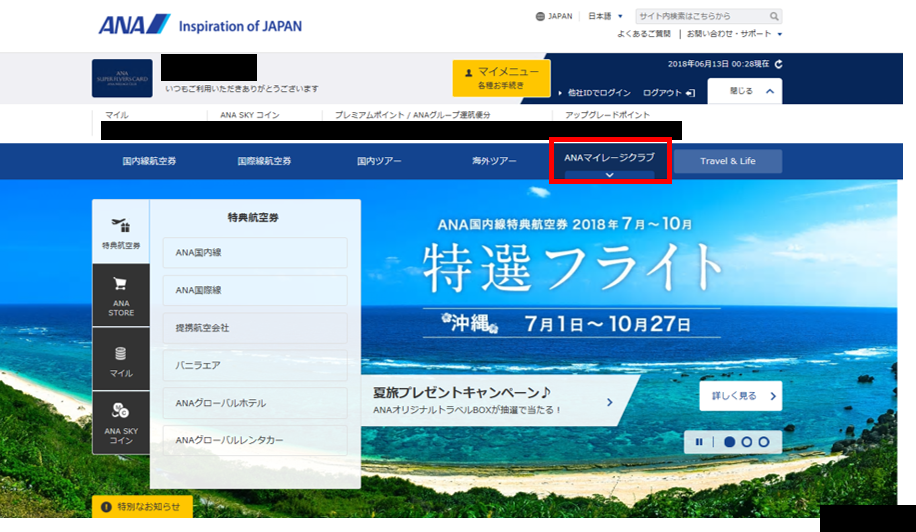Click the arrow on the campaign banner
The height and width of the screenshot is (532, 916).
(x=609, y=402)
